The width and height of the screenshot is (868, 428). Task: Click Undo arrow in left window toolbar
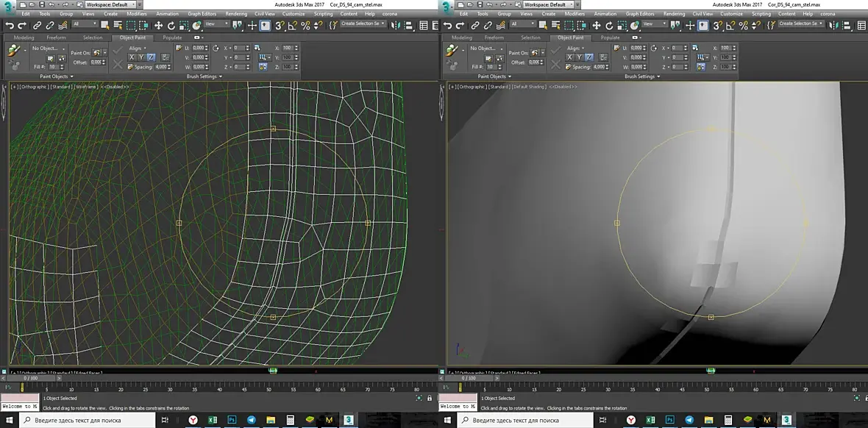click(x=10, y=25)
